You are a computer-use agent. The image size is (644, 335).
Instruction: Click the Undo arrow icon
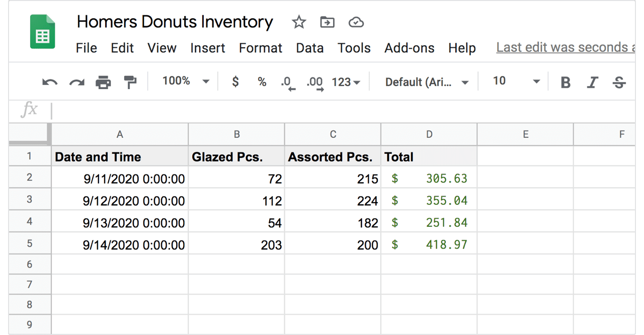click(x=50, y=82)
